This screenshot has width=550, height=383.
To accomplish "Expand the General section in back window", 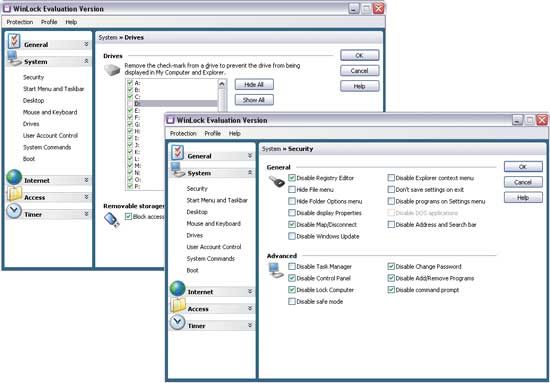I will (86, 44).
